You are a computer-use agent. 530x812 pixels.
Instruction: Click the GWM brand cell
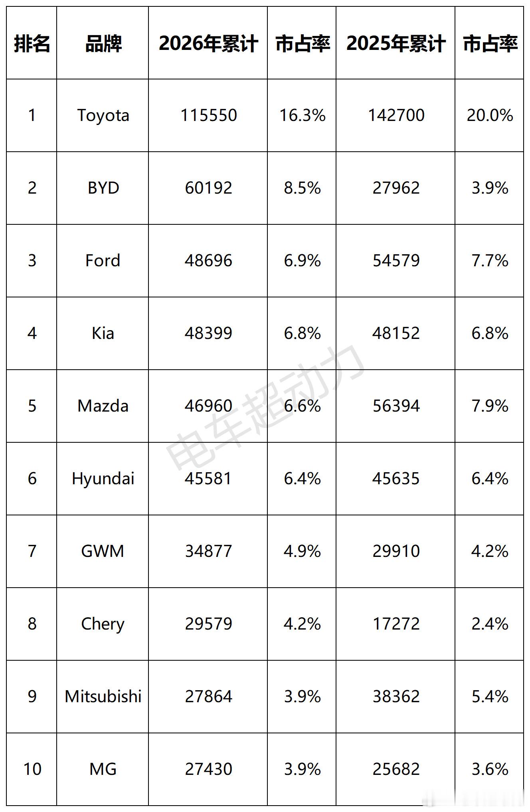pos(103,551)
